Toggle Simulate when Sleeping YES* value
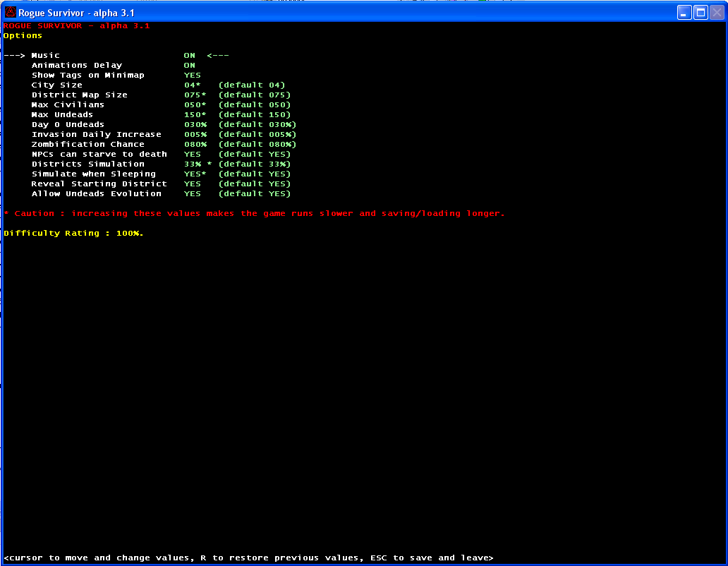 tap(195, 174)
